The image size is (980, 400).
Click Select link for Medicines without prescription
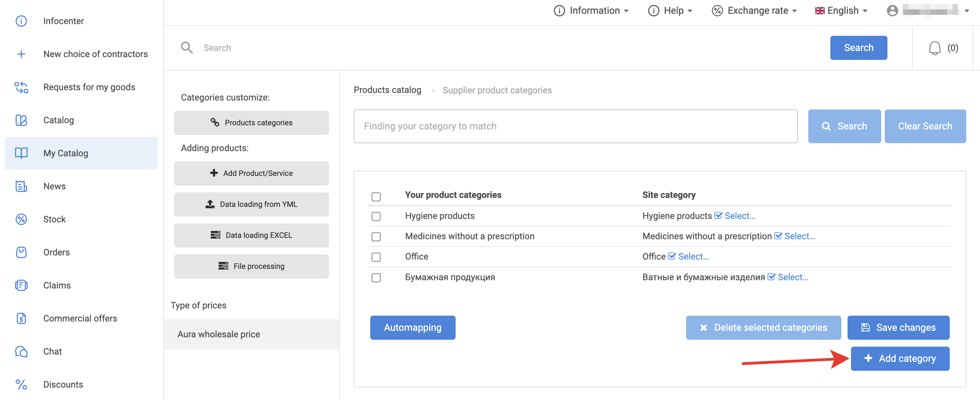[x=799, y=236]
